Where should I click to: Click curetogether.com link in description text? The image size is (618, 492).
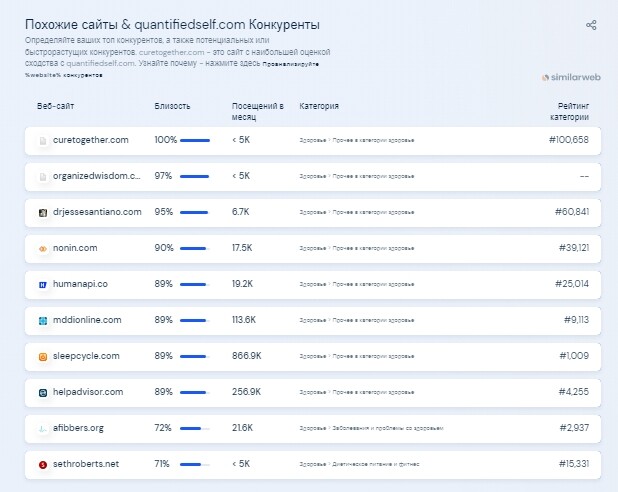pos(171,52)
